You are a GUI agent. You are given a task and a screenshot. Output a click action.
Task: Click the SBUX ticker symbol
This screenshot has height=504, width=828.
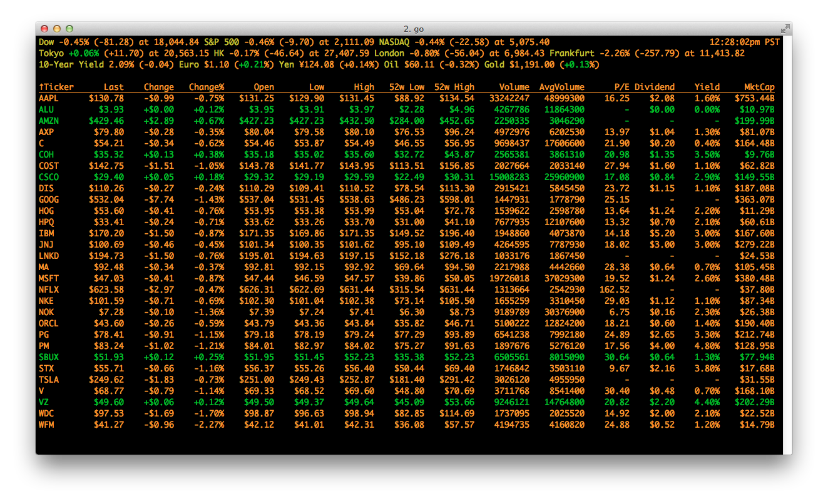click(49, 357)
